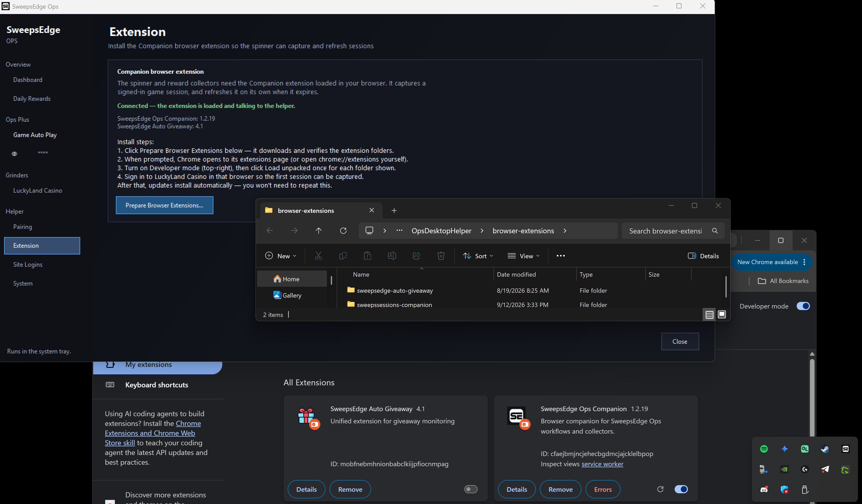The height and width of the screenshot is (504, 862).
Task: Show hidden breadcrumb path ellipsis
Action: click(399, 231)
